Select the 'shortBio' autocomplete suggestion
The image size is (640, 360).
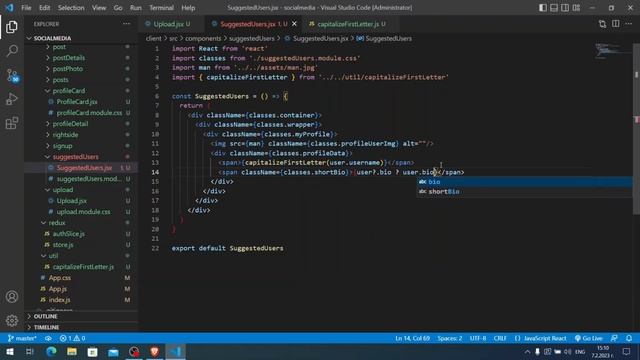[524, 191]
